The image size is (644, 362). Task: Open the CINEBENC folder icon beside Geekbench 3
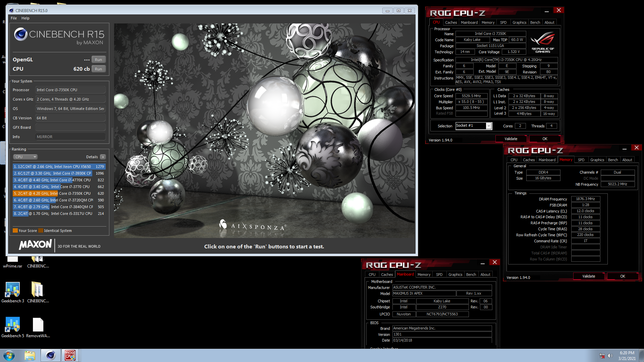point(38,292)
